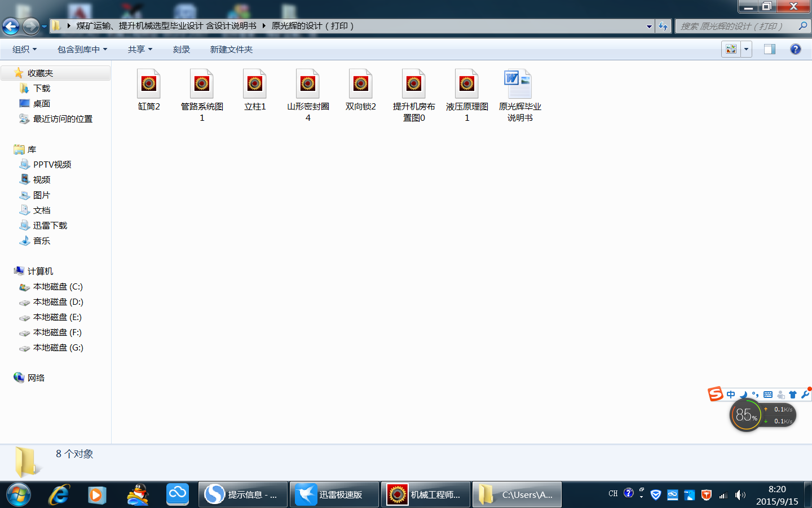
Task: Open 最近访问的位置 in the sidebar
Action: click(x=63, y=119)
